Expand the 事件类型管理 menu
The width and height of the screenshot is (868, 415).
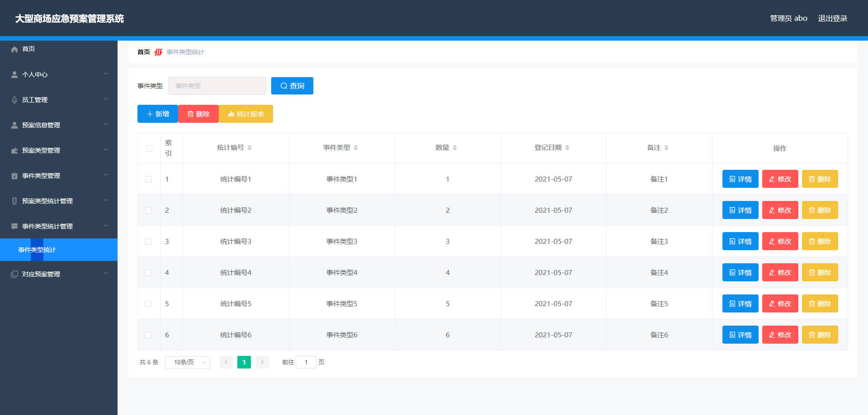(x=59, y=176)
